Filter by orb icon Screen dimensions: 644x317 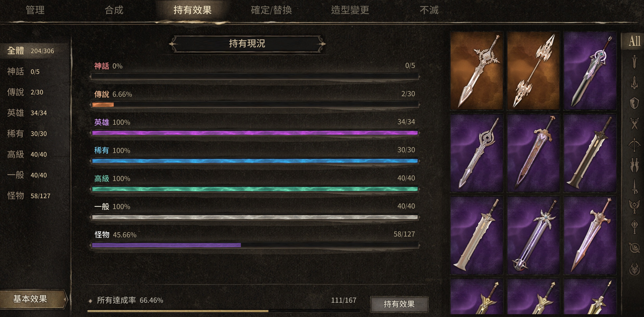coord(634,248)
